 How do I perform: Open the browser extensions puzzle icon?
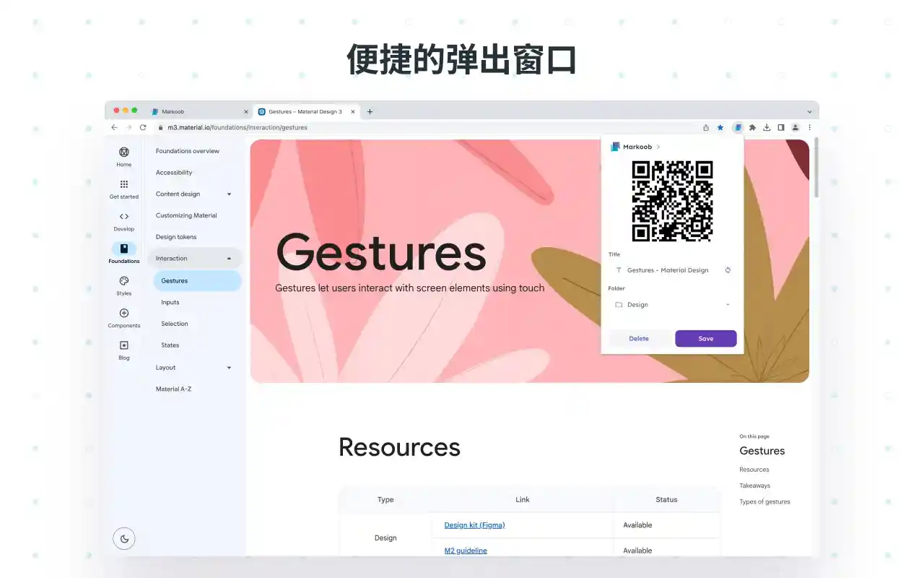tap(752, 127)
